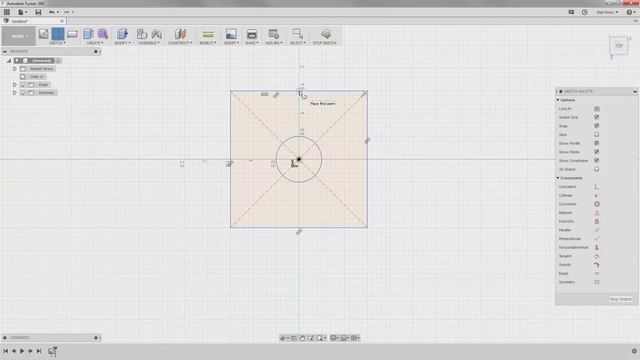This screenshot has height=360, width=640.
Task: Open the MAKE dropdown menu
Action: point(251,43)
